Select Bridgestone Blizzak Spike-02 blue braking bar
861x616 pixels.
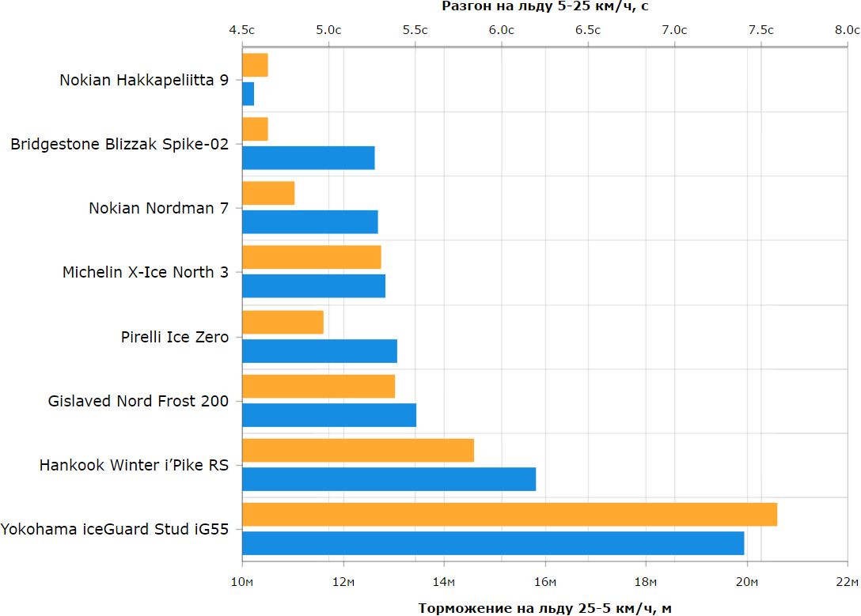click(309, 158)
